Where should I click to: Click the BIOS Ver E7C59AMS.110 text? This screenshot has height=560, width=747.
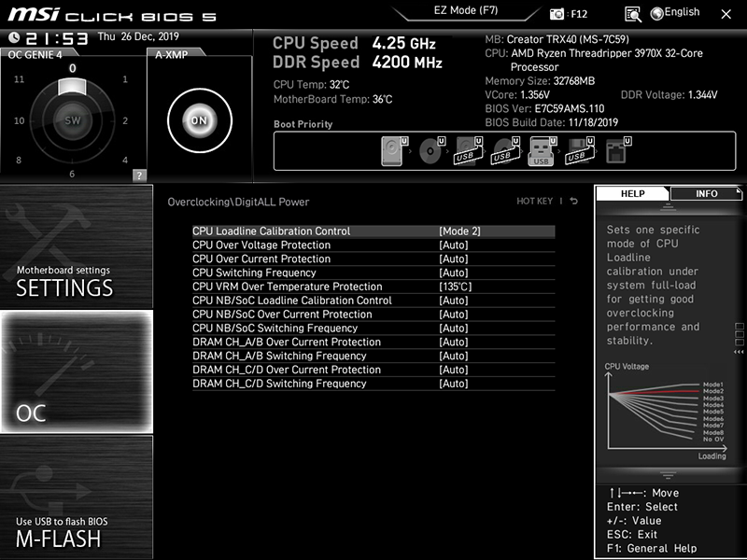(x=544, y=108)
